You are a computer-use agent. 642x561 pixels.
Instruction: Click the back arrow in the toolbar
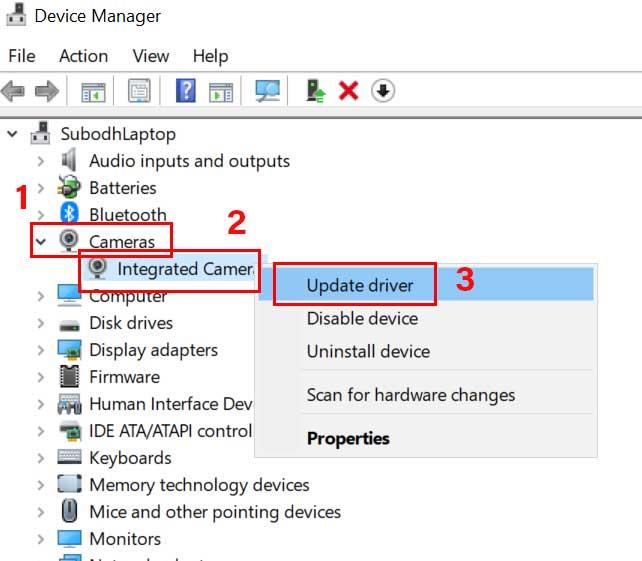point(14,91)
